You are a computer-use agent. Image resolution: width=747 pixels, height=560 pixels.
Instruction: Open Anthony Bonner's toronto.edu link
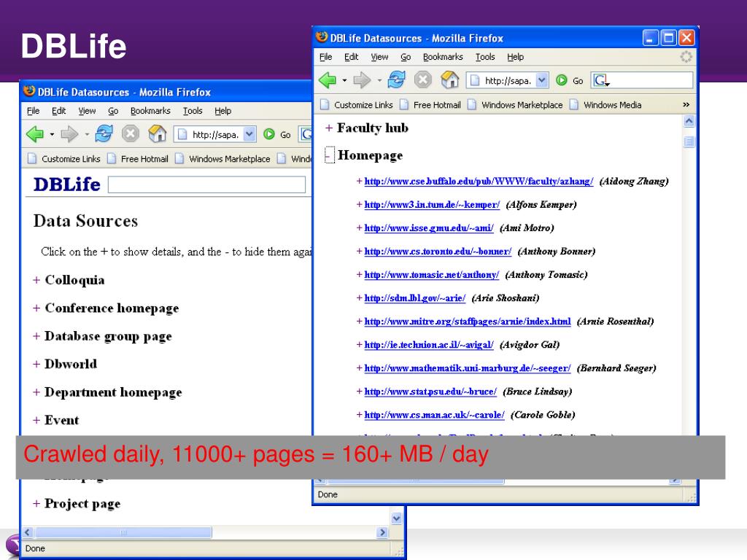click(438, 251)
